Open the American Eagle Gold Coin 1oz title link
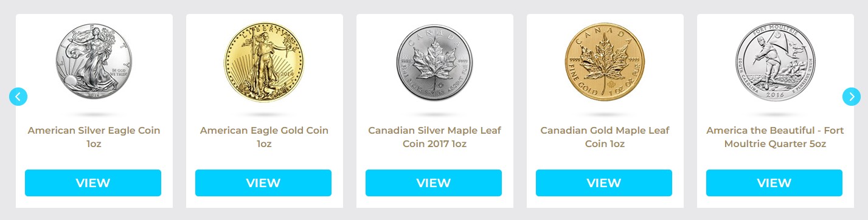The height and width of the screenshot is (220, 868). (264, 137)
